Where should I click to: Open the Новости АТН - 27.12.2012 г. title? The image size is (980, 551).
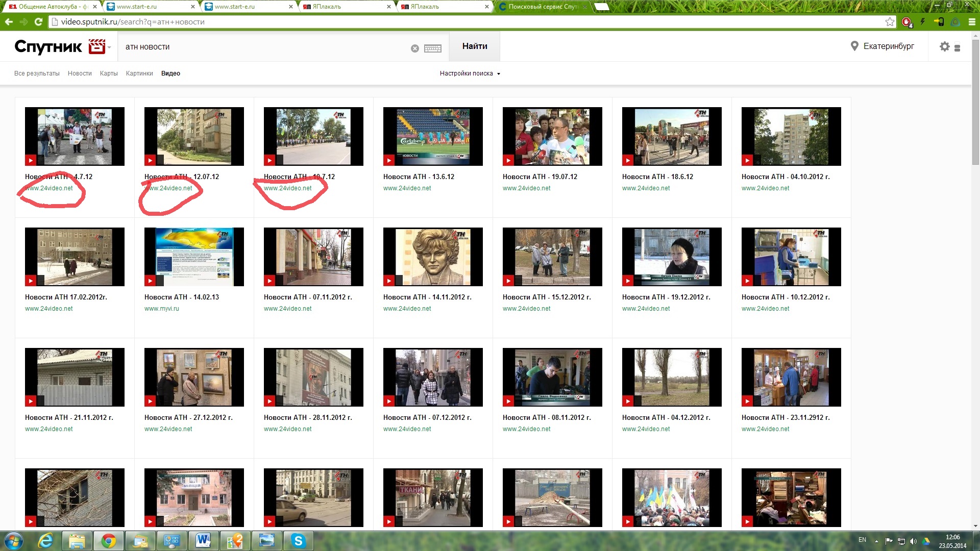click(188, 417)
